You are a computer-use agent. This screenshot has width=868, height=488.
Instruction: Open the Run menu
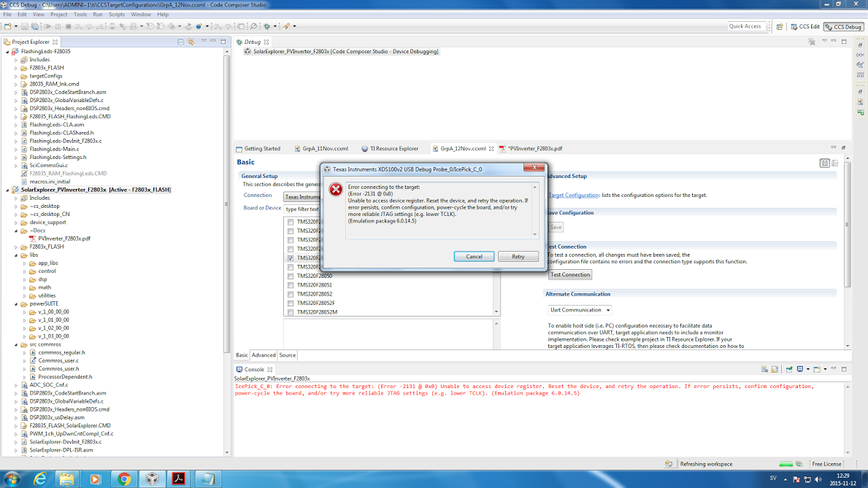tap(97, 15)
